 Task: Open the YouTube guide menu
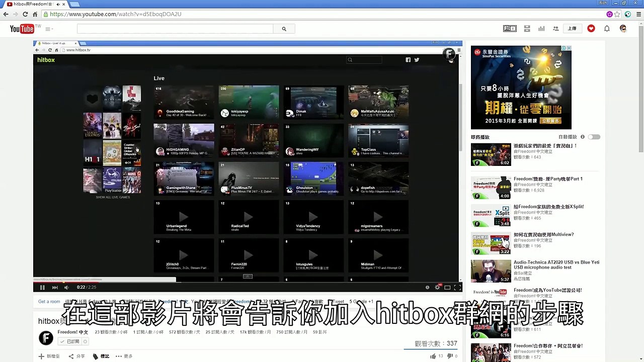(x=49, y=29)
